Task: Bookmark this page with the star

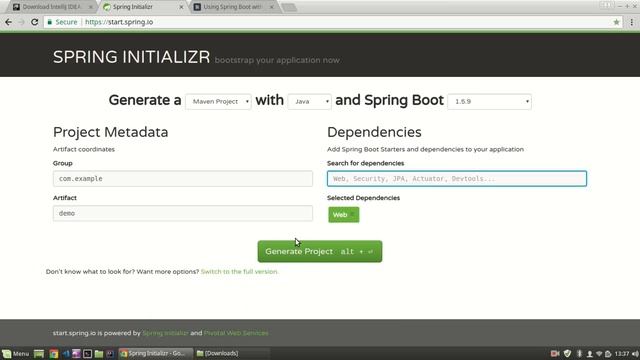Action: (x=616, y=22)
